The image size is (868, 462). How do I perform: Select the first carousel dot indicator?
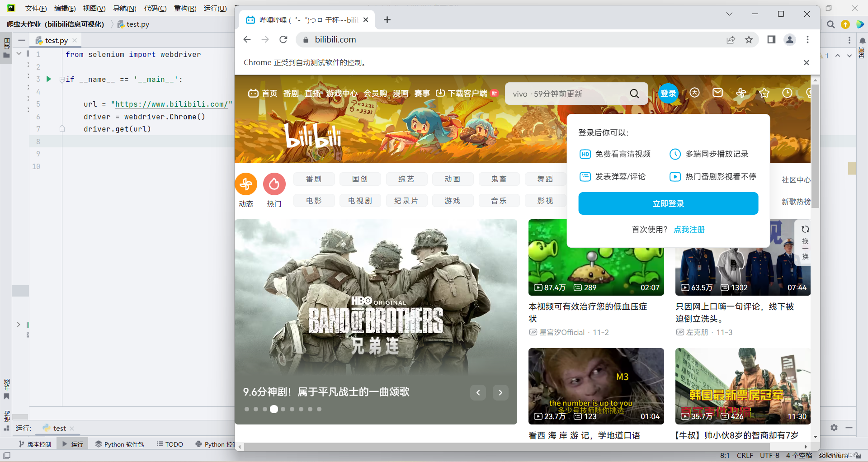pyautogui.click(x=247, y=409)
